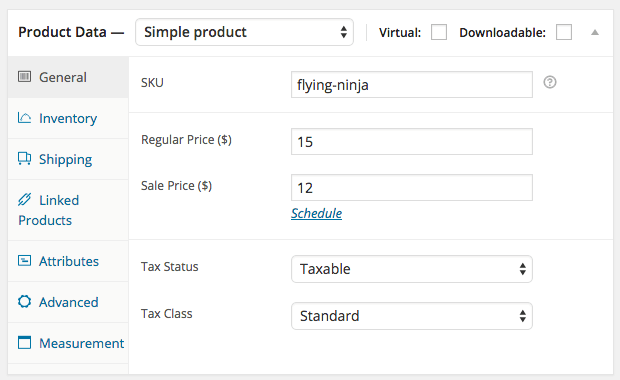Click into the SKU text field
The image size is (620, 380).
coord(412,85)
